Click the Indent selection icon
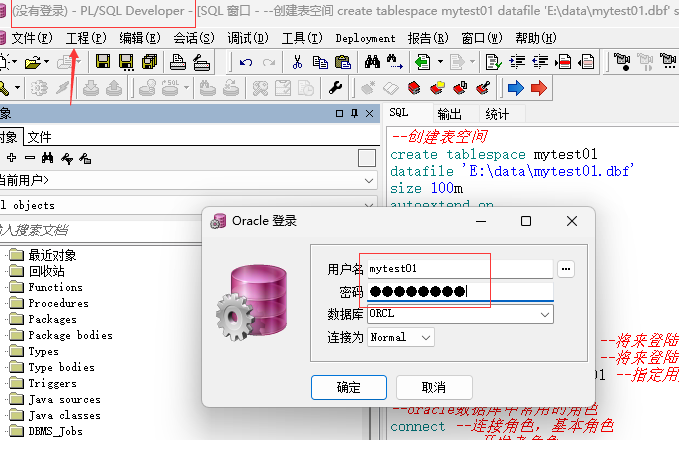The image size is (679, 453). pyautogui.click(x=517, y=62)
